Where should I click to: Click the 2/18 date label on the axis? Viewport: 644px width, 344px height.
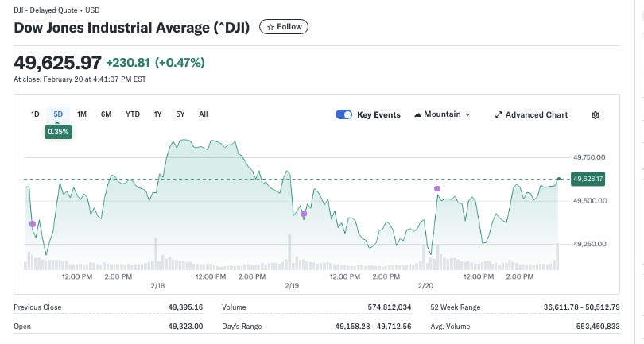(x=157, y=286)
